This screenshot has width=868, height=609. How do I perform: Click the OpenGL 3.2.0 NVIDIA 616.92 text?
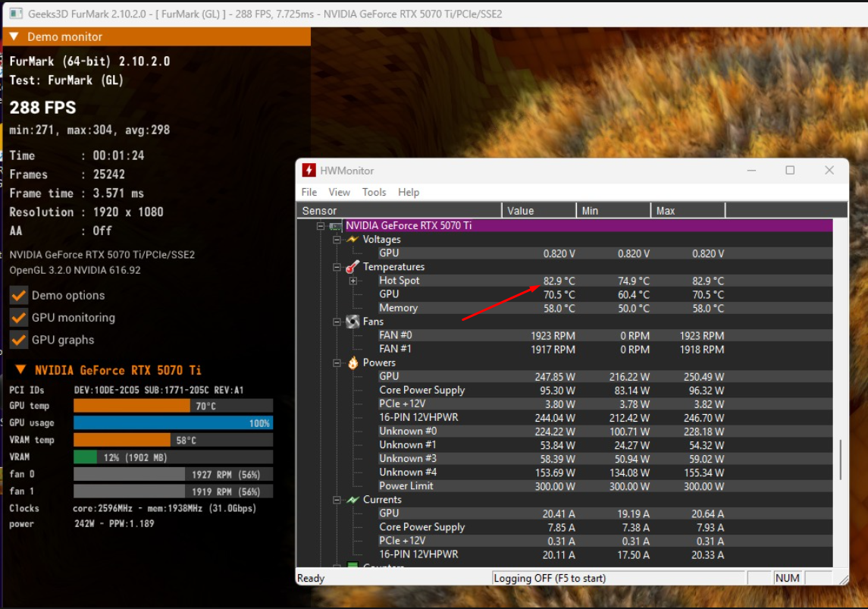[75, 270]
